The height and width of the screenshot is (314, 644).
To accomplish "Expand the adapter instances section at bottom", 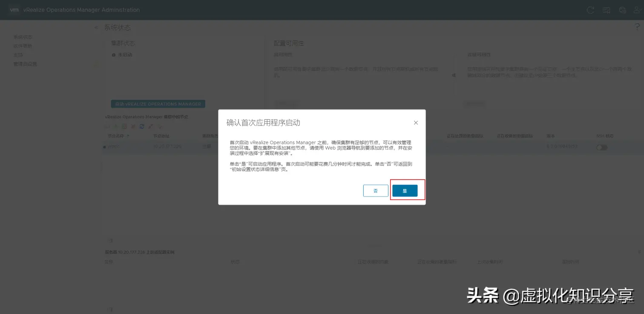I will 110,240.
